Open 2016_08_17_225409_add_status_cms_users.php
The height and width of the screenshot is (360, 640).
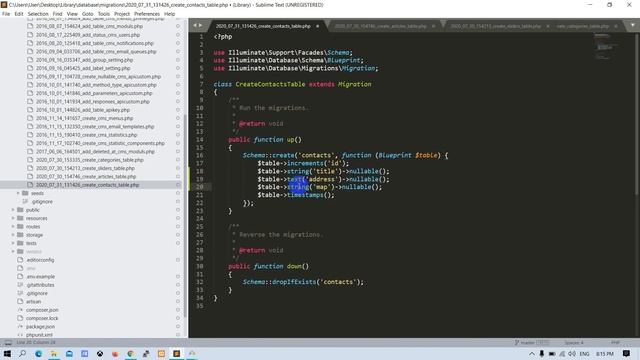pos(88,35)
